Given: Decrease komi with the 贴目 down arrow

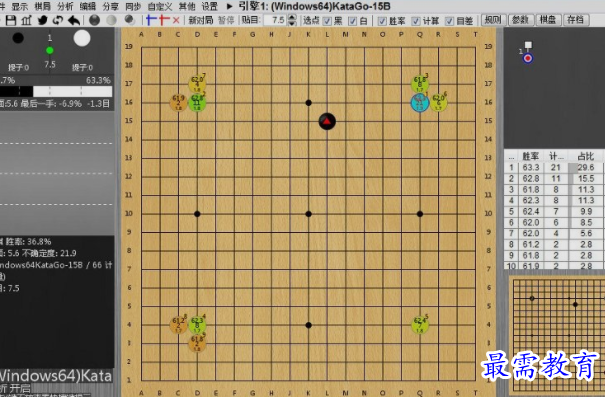Looking at the screenshot, I should tap(292, 23).
